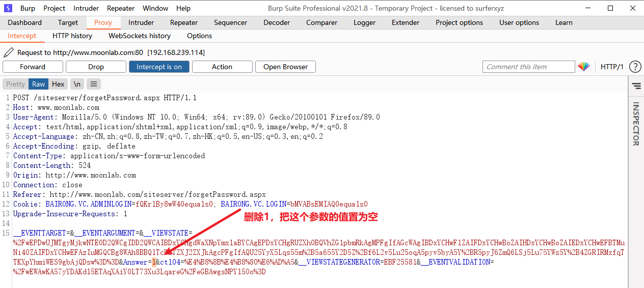The width and height of the screenshot is (644, 288).
Task: Open the Project options tab
Action: (459, 22)
